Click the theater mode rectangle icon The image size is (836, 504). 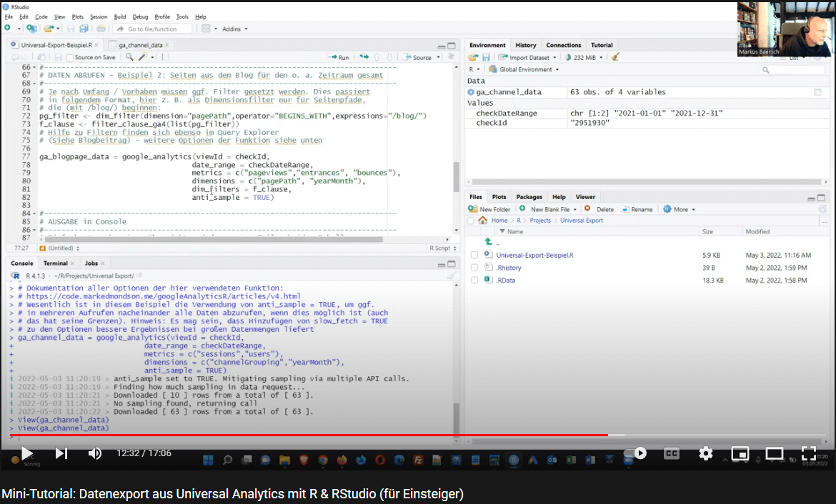point(774,453)
